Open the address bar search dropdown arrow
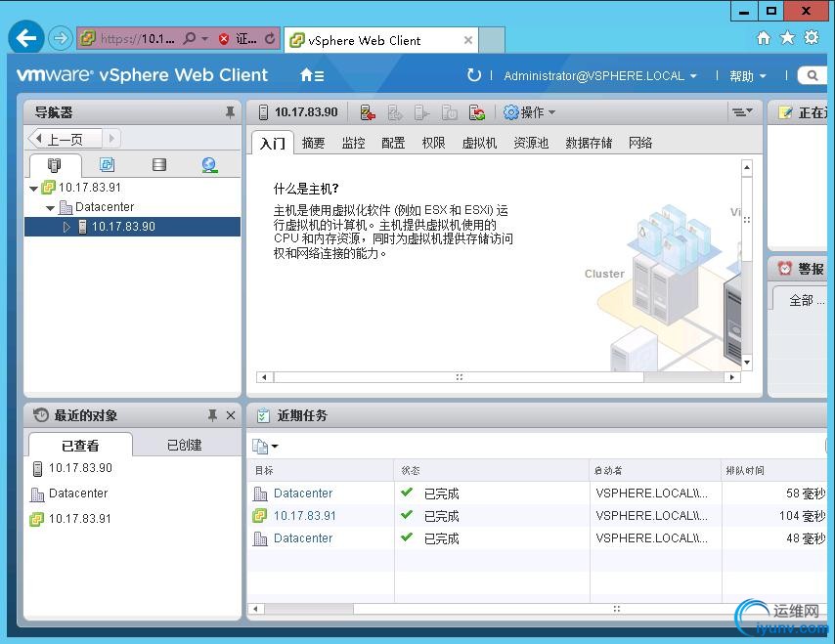 (204, 39)
